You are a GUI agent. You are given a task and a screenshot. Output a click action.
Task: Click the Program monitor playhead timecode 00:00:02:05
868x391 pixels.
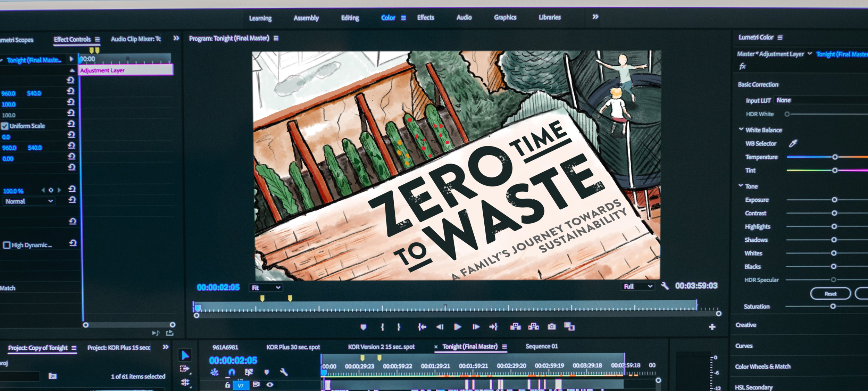pyautogui.click(x=218, y=288)
